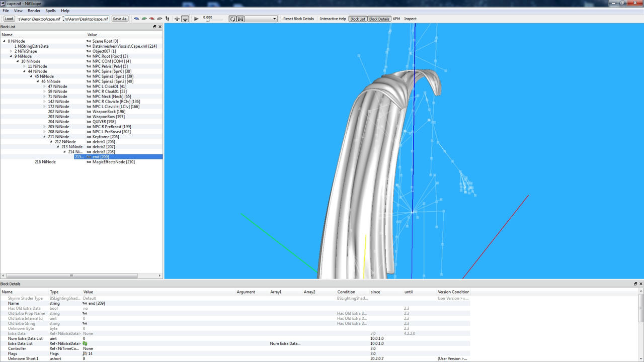644x362 pixels.
Task: Click the Save As button
Action: (x=120, y=19)
